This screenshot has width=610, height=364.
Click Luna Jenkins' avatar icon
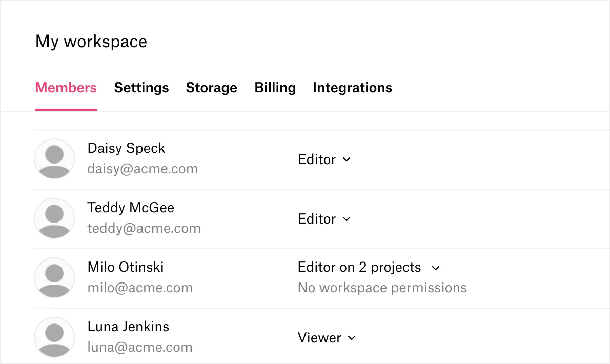coord(54,337)
